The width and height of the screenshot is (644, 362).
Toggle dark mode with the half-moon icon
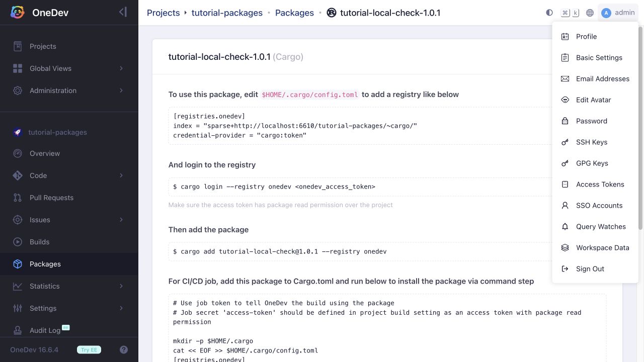pos(549,13)
